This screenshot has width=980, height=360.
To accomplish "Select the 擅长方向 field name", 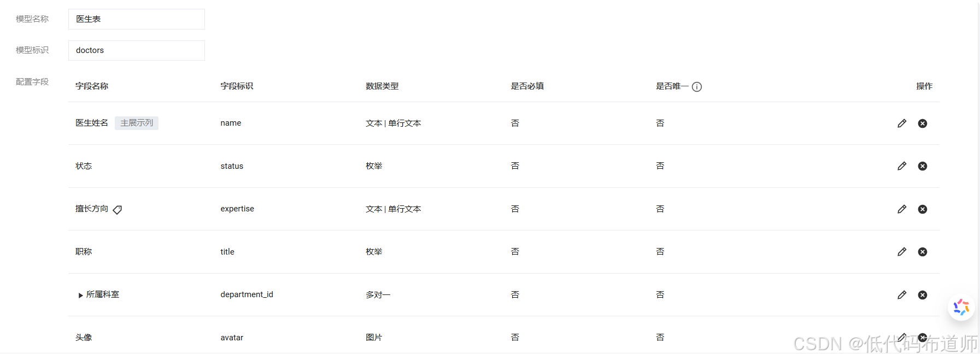I will [92, 209].
